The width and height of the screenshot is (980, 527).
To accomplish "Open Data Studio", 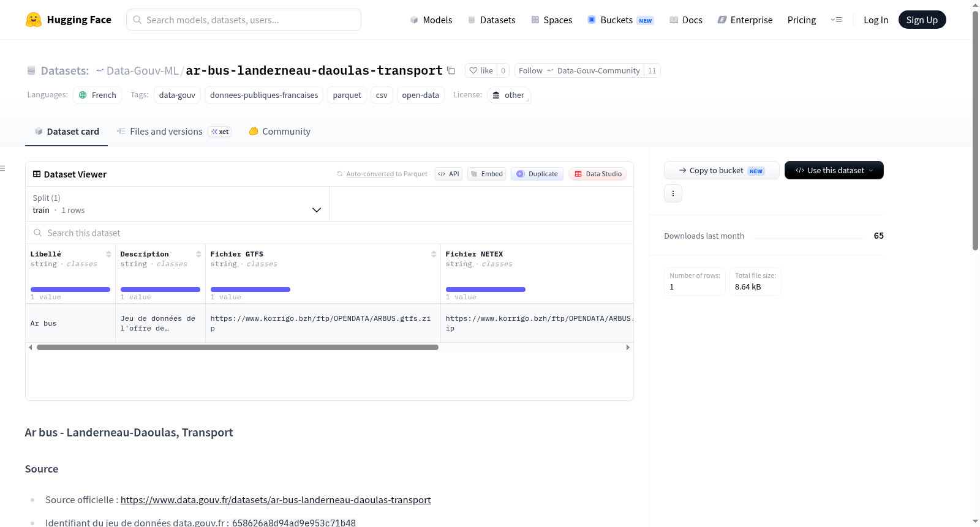I will click(x=598, y=174).
